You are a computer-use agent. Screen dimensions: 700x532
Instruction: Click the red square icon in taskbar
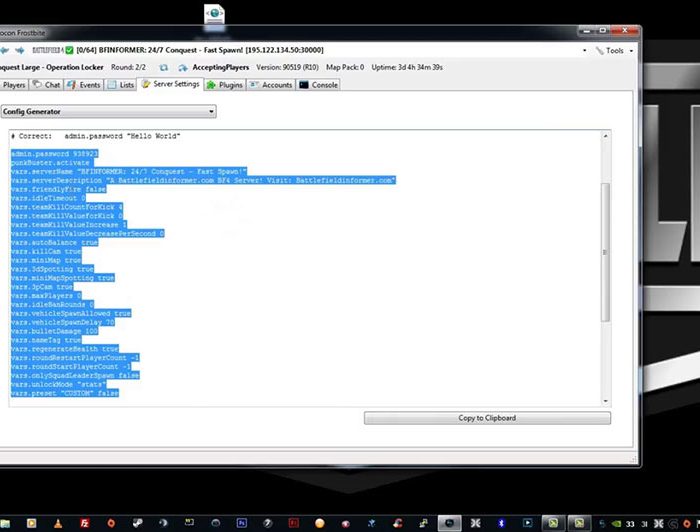pyautogui.click(x=294, y=523)
